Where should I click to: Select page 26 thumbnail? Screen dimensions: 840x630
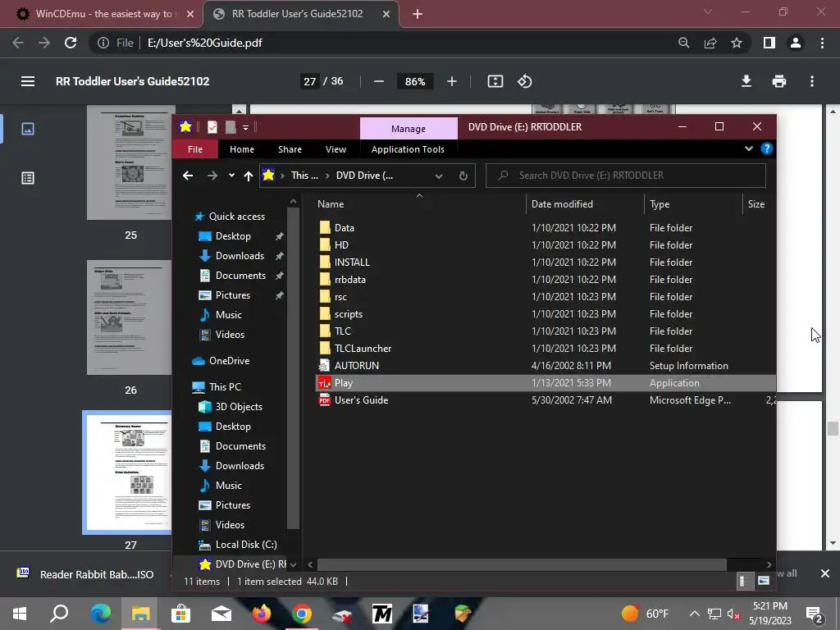tap(130, 317)
